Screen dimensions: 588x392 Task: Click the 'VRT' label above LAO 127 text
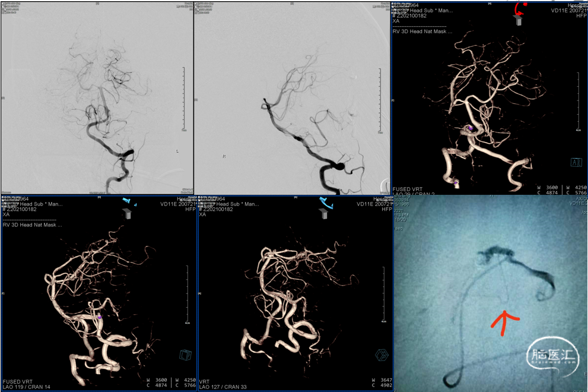click(204, 381)
